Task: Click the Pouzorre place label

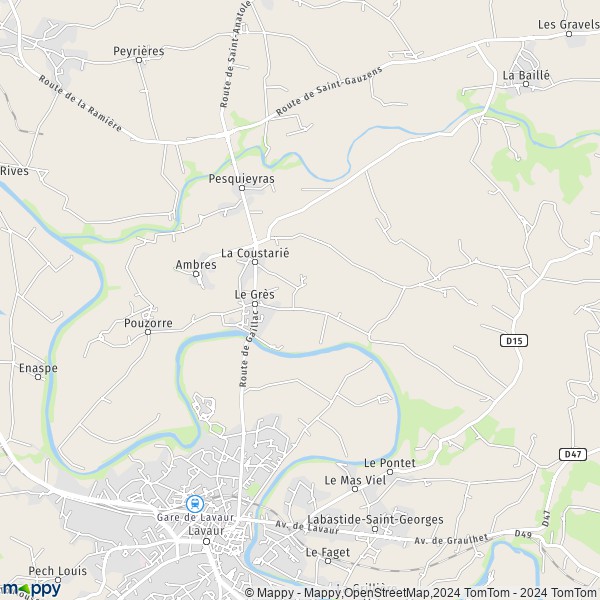Action: tap(148, 323)
